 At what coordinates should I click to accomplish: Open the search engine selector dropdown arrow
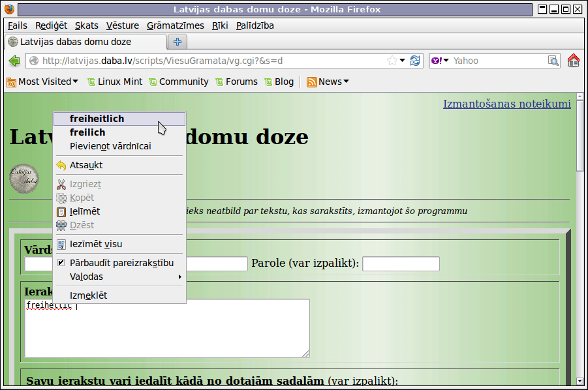pyautogui.click(x=446, y=60)
